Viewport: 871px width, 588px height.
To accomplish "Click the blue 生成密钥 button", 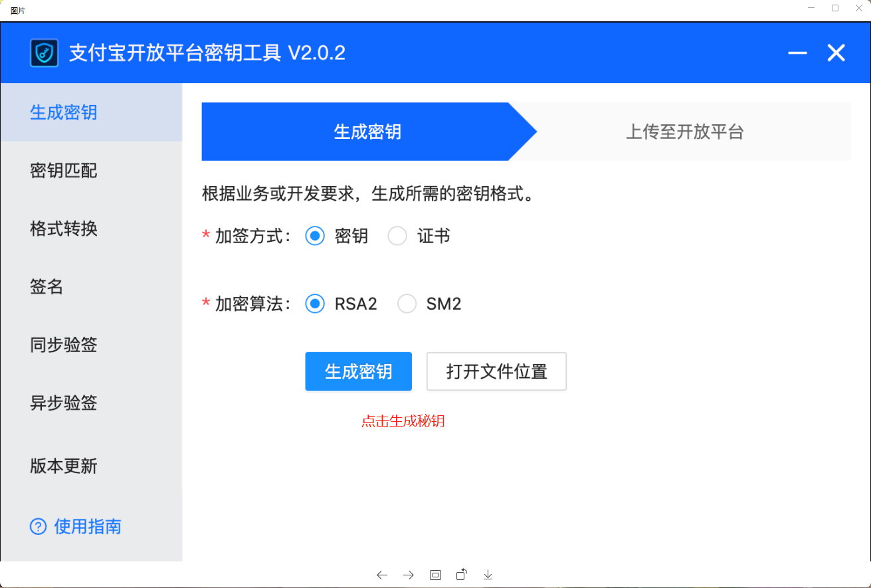I will (x=359, y=371).
